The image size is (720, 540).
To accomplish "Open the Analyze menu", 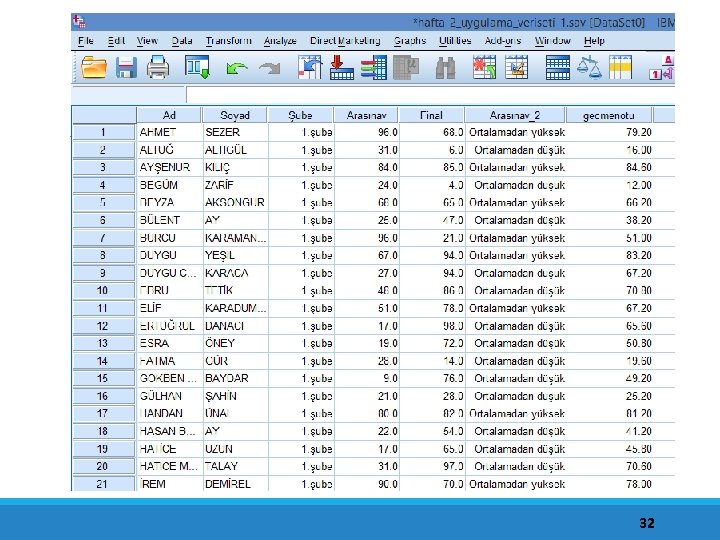I will 280,41.
